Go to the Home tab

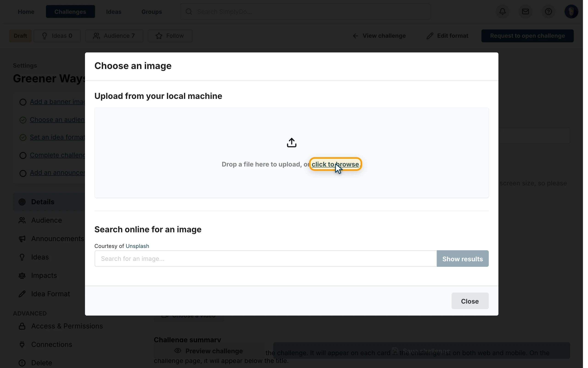(26, 11)
